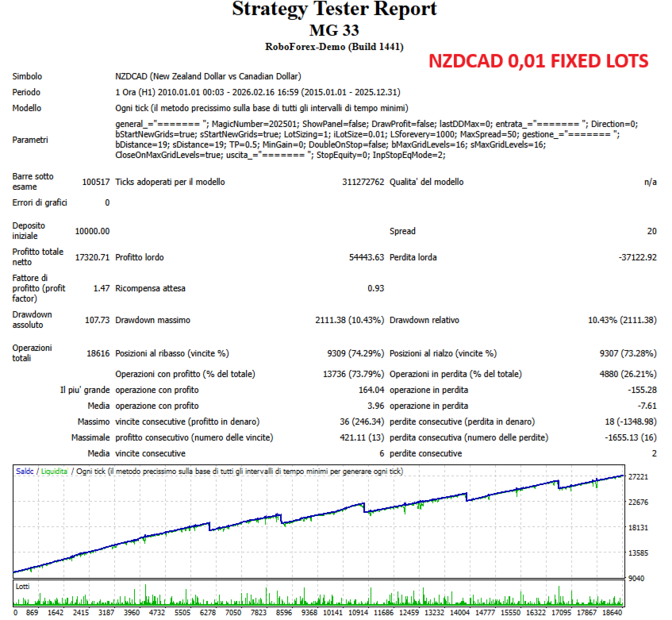Click the 1 Ora (H1) period value
The width and height of the screenshot is (672, 620).
coord(258,92)
